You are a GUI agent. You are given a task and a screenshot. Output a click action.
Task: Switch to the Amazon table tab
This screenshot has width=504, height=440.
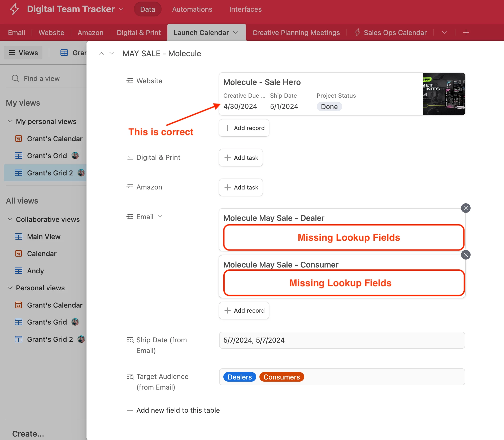[90, 32]
